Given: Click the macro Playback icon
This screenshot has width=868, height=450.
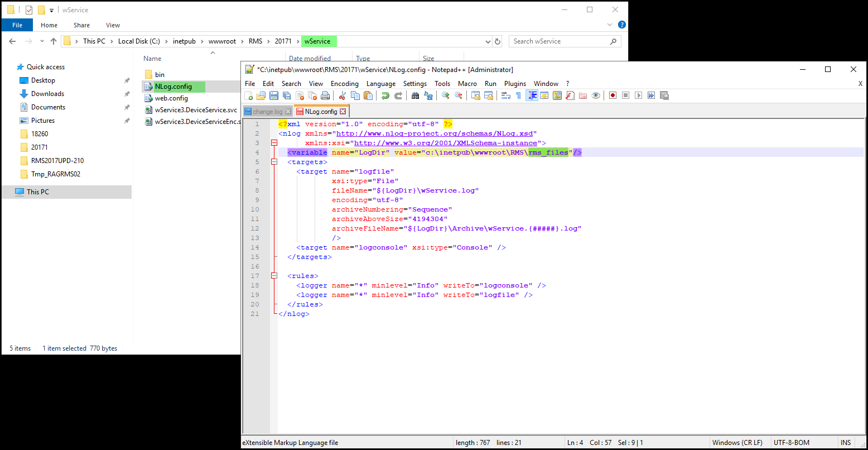Looking at the screenshot, I should click(639, 95).
